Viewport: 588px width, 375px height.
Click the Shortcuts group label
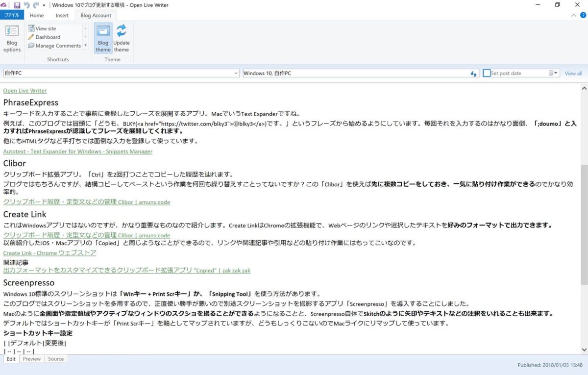coord(58,59)
